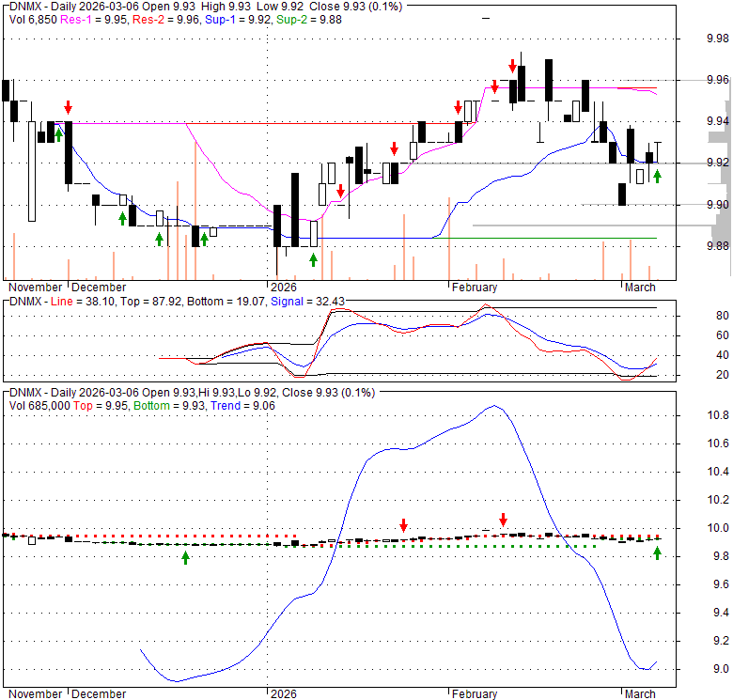Click the 9.96 price axis label
733x700 pixels.
[718, 80]
